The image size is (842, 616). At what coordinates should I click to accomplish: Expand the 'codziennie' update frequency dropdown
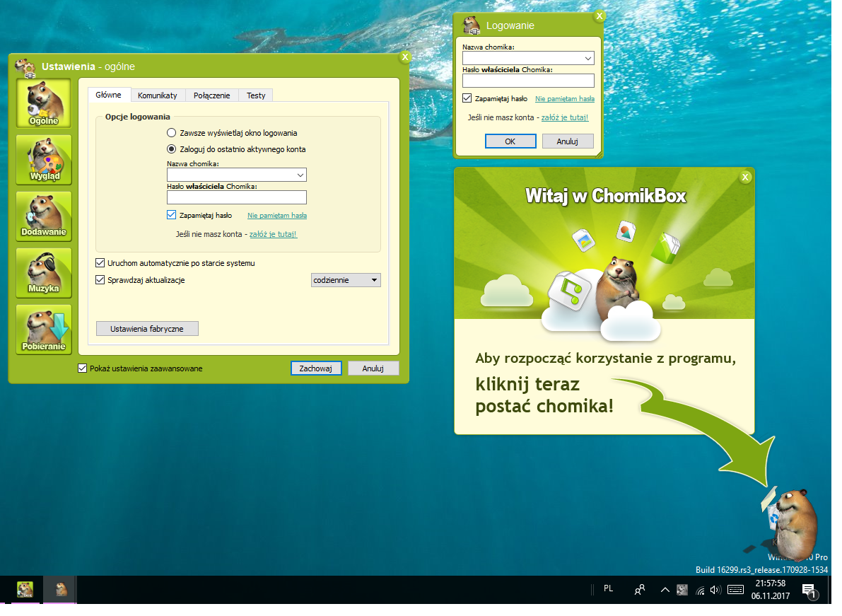click(346, 280)
